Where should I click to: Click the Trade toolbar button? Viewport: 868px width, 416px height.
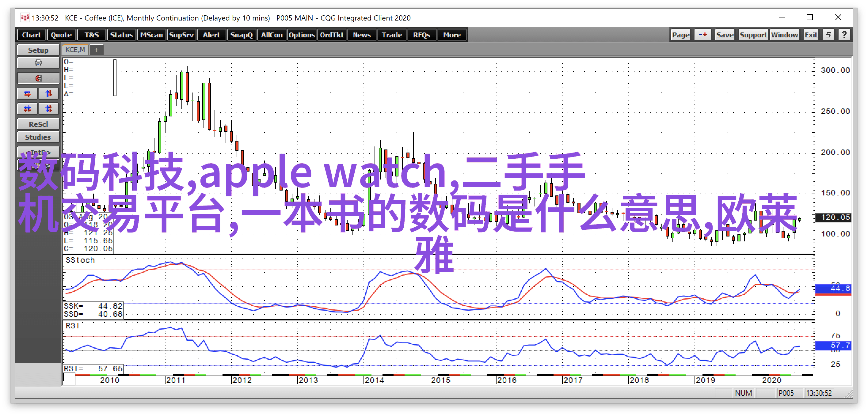[x=392, y=35]
